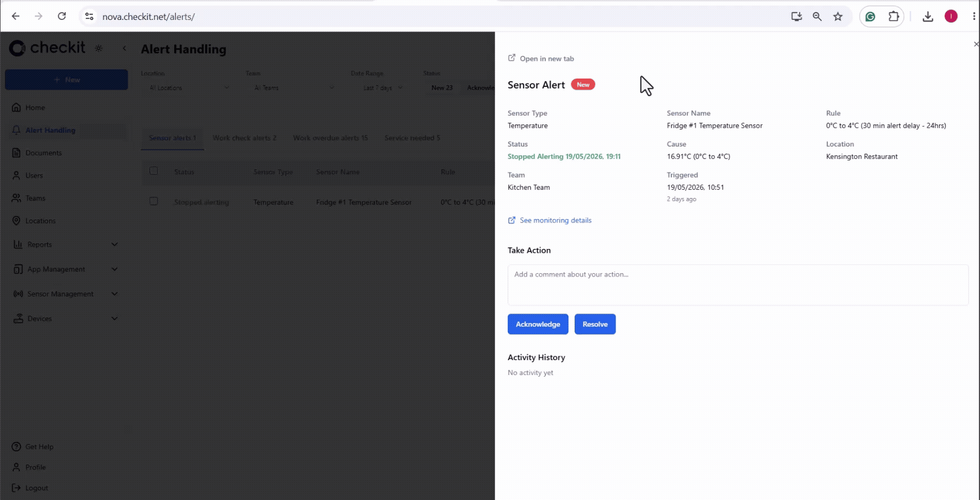Viewport: 980px width, 500px height.
Task: Click the Logout label in sidebar
Action: pyautogui.click(x=37, y=488)
